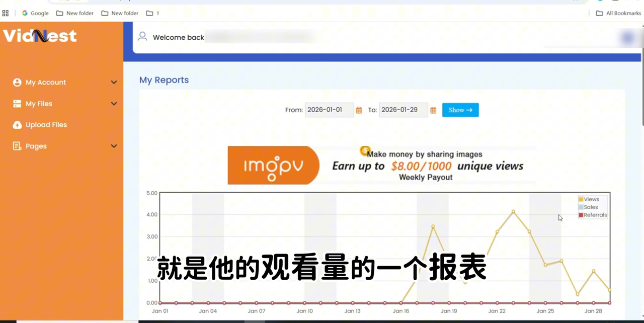Click the chart peak point near Jan 23
This screenshot has width=644, height=323.
(x=513, y=211)
